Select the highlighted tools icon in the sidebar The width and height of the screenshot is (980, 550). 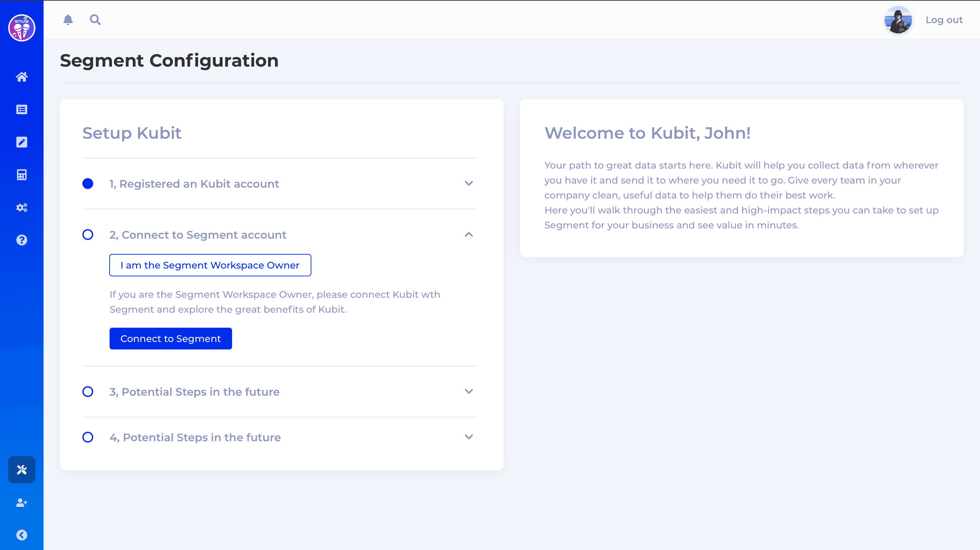[22, 470]
